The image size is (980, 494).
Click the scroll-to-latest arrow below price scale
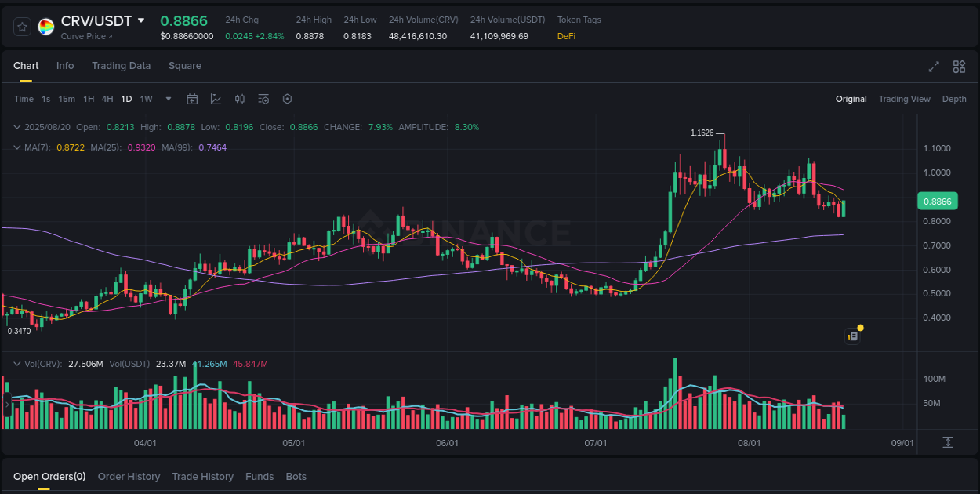(947, 442)
